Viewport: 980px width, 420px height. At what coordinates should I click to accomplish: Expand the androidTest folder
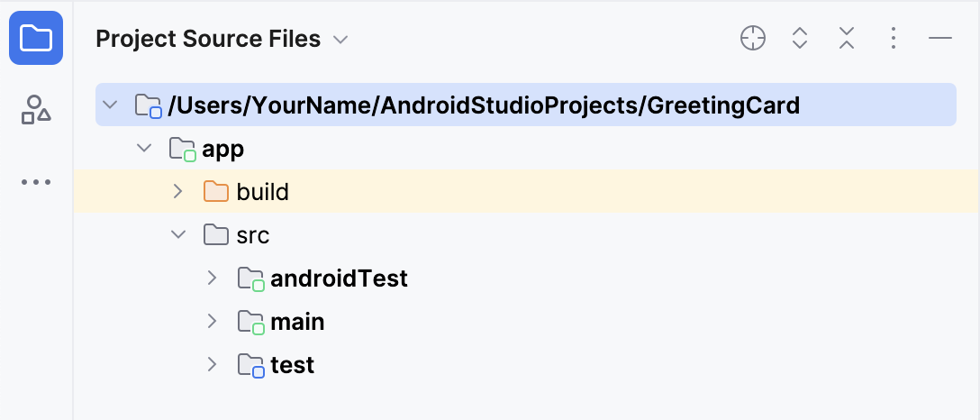pos(212,278)
